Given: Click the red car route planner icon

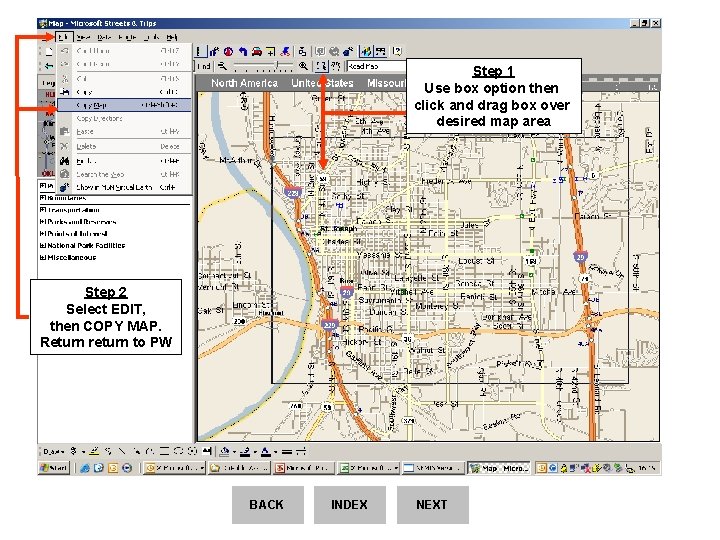Looking at the screenshot, I should point(257,51).
